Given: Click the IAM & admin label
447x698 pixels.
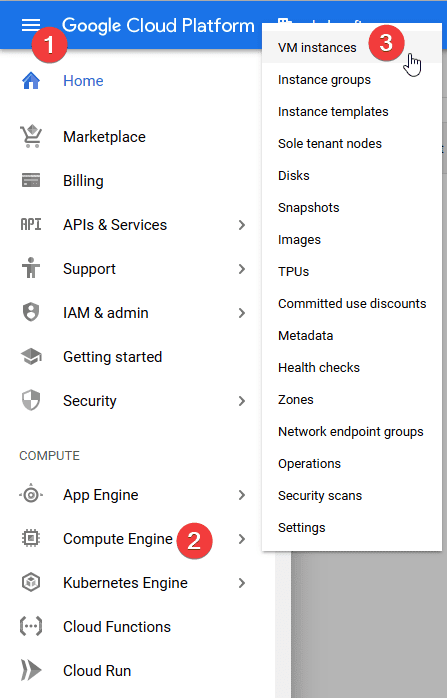Looking at the screenshot, I should 106,313.
